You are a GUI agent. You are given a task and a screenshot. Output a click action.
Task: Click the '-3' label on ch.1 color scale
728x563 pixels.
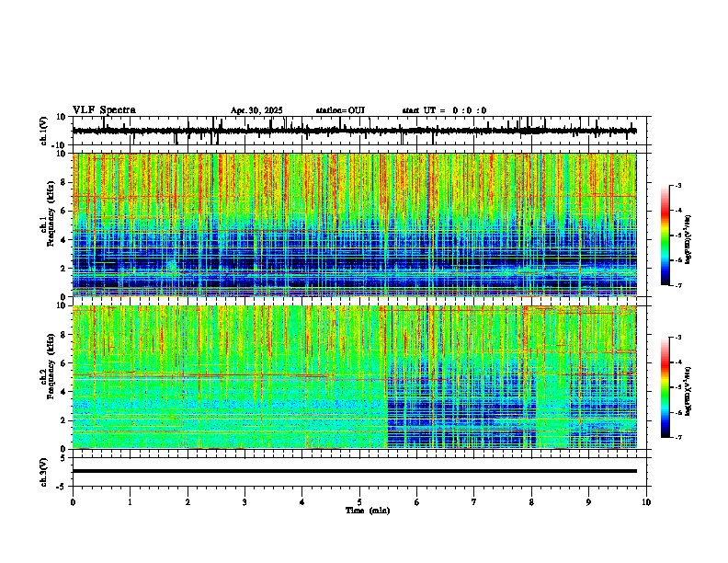678,186
